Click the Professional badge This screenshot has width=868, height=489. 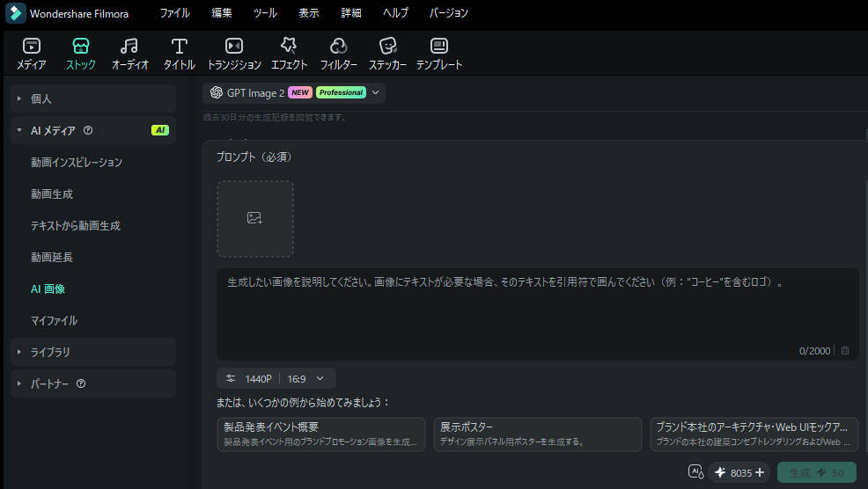[341, 92]
